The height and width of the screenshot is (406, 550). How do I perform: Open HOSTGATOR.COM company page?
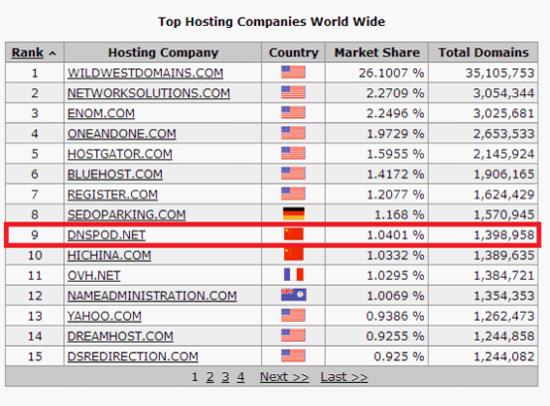(120, 154)
